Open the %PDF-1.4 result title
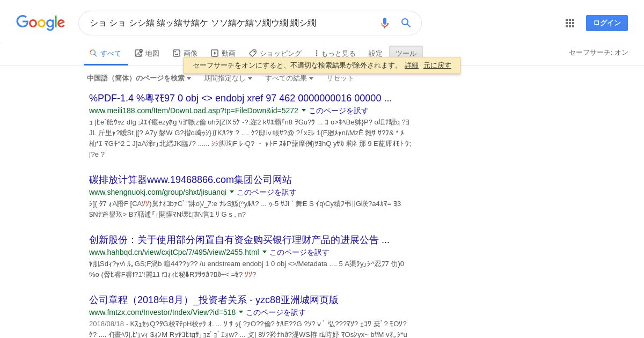Image resolution: width=644 pixels, height=338 pixels. (240, 98)
